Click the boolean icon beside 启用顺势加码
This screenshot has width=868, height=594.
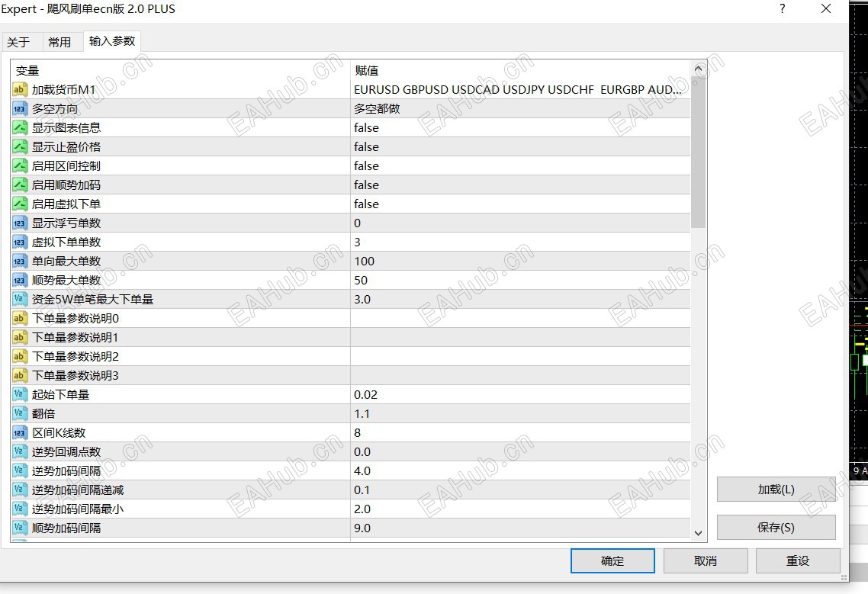click(19, 185)
